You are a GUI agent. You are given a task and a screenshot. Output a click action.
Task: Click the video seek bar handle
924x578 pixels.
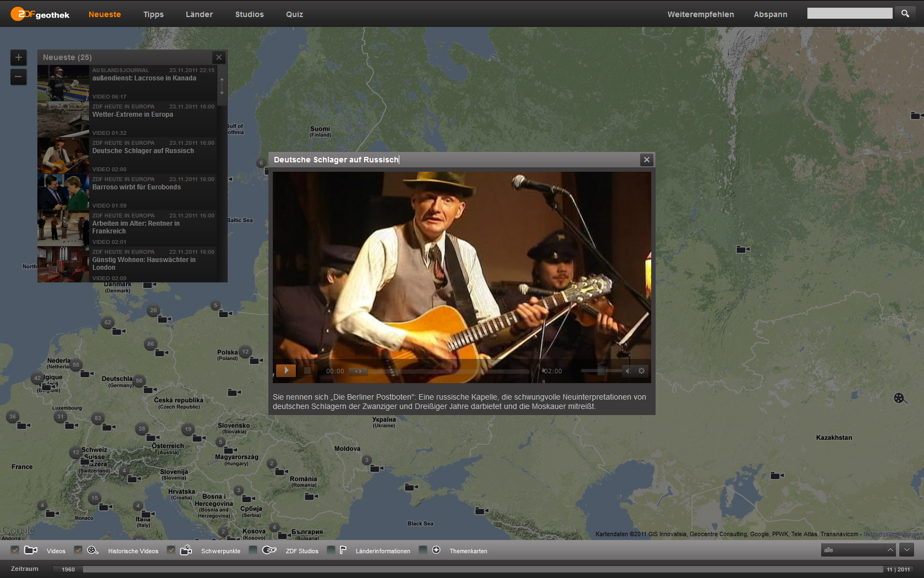pyautogui.click(x=358, y=371)
